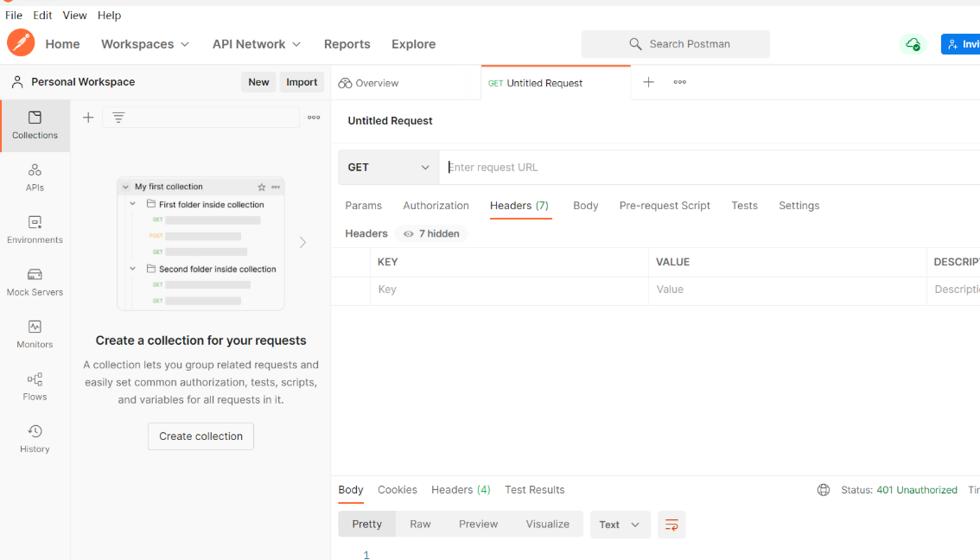The width and height of the screenshot is (980, 560).
Task: Select the Pretty response view
Action: (367, 525)
